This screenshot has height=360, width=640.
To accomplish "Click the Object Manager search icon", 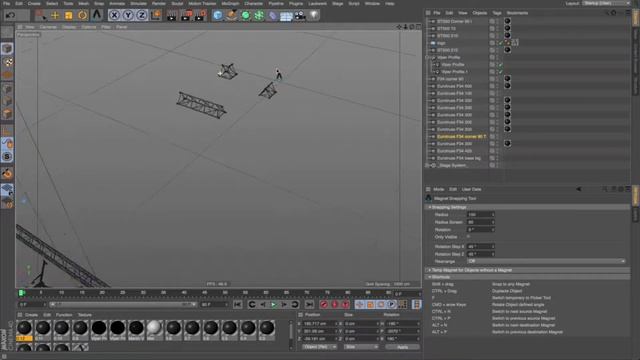I will [x=606, y=13].
